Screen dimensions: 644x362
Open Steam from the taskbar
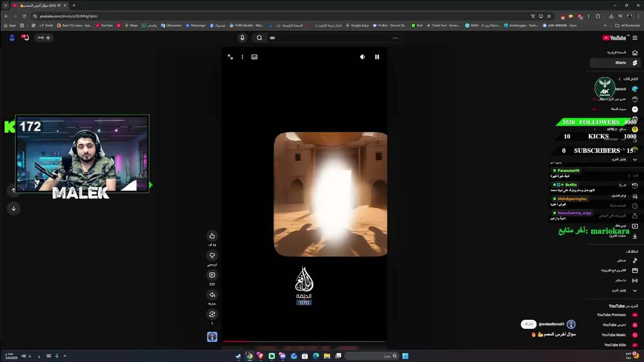pyautogui.click(x=238, y=356)
